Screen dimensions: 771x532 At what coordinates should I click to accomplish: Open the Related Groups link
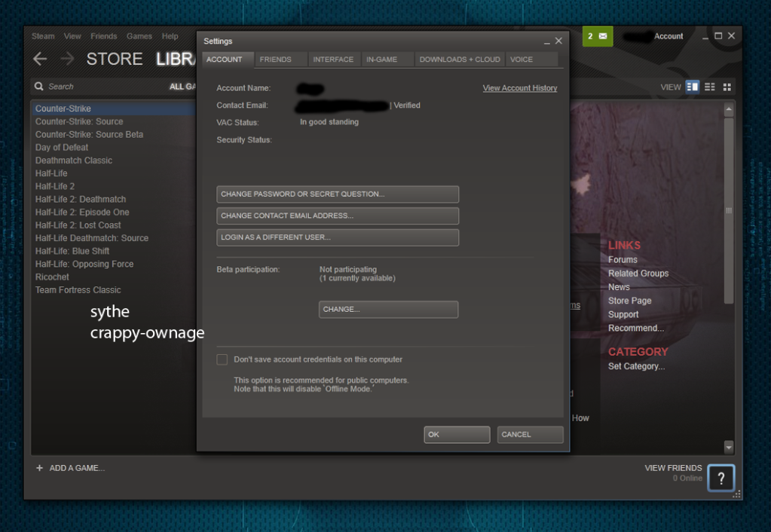click(638, 274)
